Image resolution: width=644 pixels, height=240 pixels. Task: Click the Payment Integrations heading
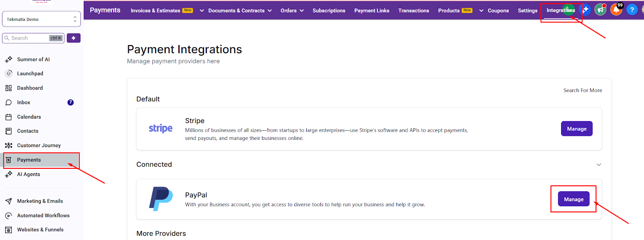click(x=184, y=49)
